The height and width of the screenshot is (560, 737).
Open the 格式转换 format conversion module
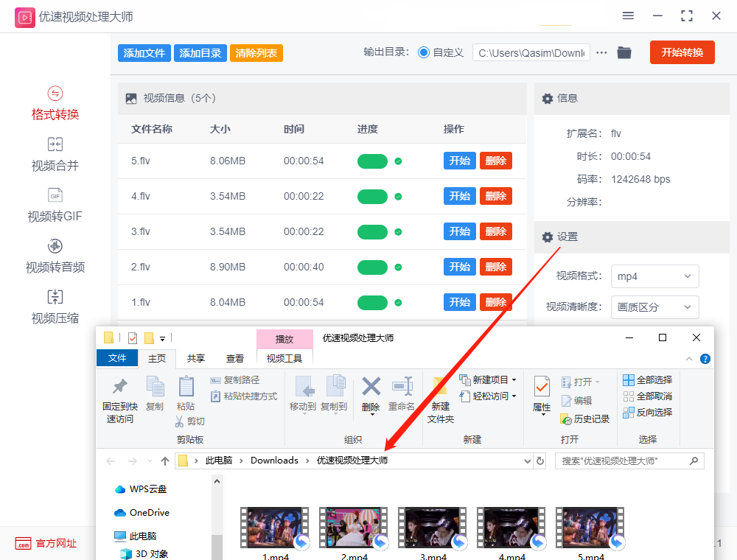55,104
